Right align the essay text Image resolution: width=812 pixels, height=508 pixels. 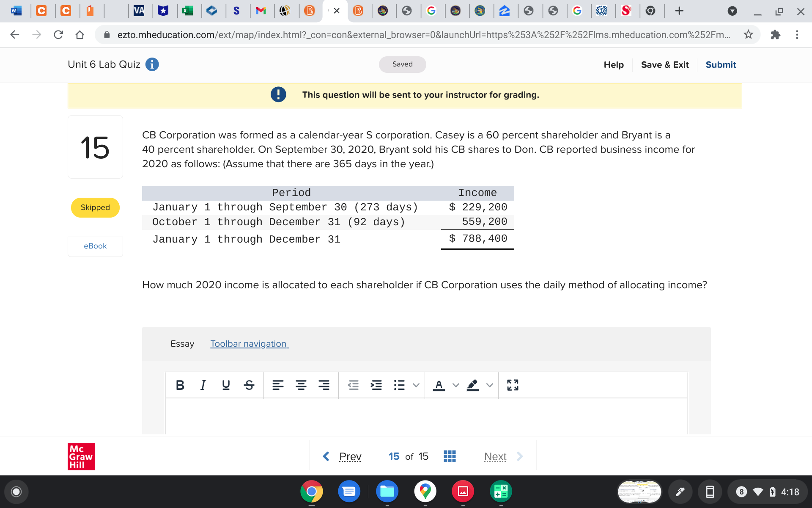pos(324,385)
